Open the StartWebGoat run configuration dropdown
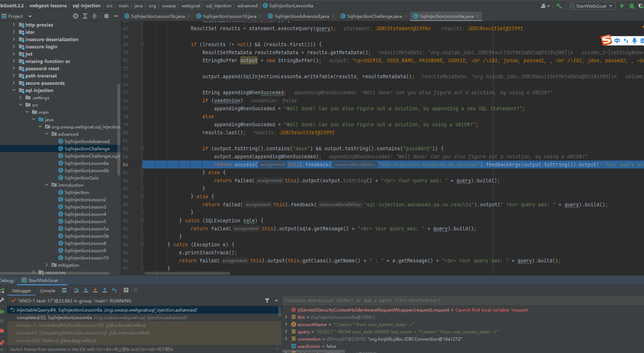The width and height of the screenshot is (644, 353). (x=591, y=6)
